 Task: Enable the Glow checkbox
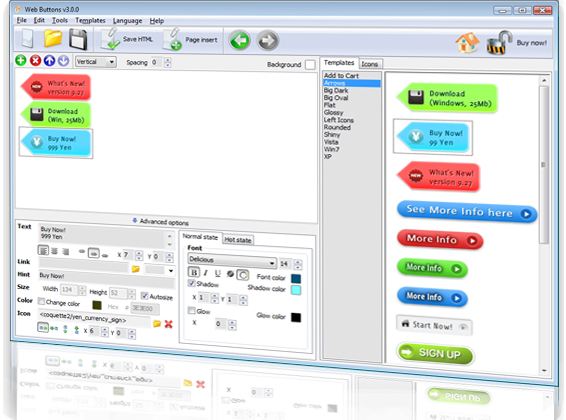tap(192, 310)
